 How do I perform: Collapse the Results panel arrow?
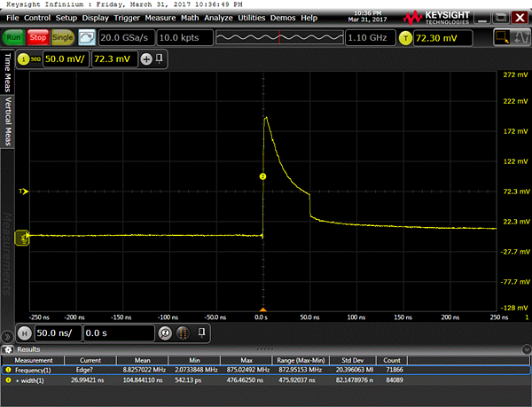coord(527,349)
